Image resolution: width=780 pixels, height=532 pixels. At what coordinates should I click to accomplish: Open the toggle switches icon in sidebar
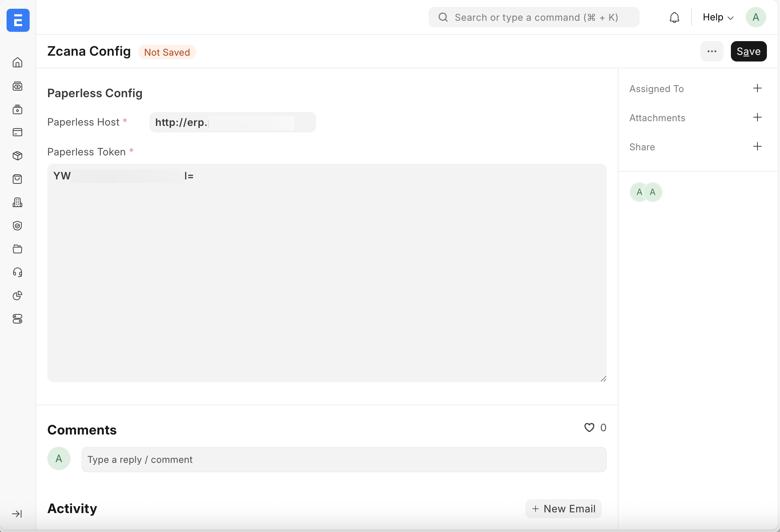click(x=17, y=319)
